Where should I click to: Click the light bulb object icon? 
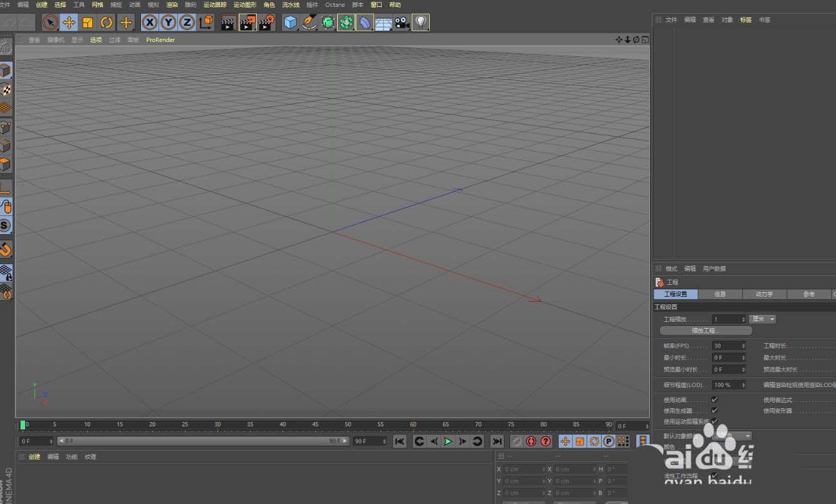point(421,23)
